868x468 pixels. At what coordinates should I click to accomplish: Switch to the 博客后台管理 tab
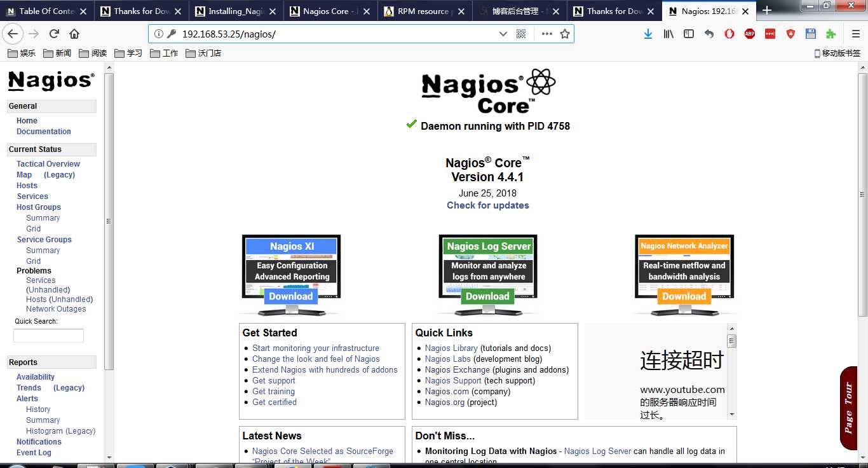pyautogui.click(x=520, y=11)
